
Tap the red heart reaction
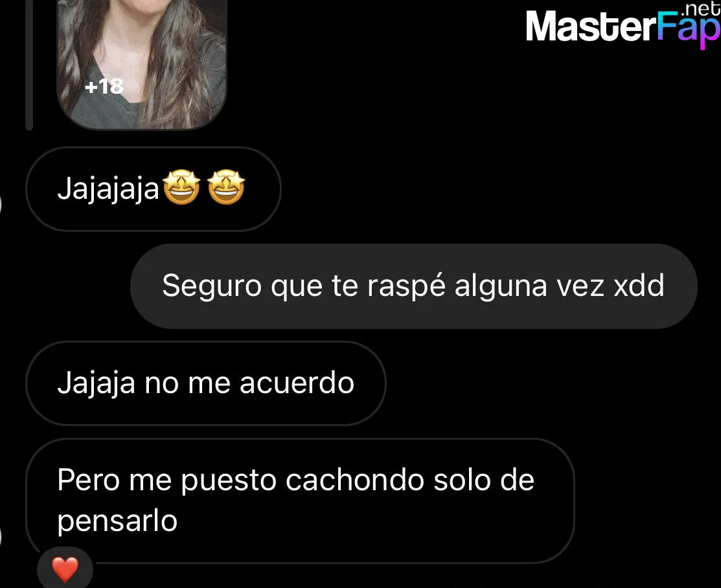click(x=65, y=569)
